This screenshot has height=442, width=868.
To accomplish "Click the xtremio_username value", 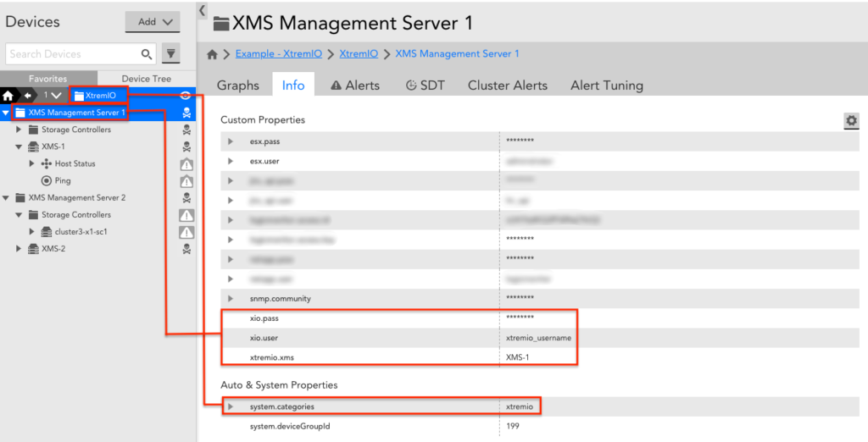I will 538,338.
